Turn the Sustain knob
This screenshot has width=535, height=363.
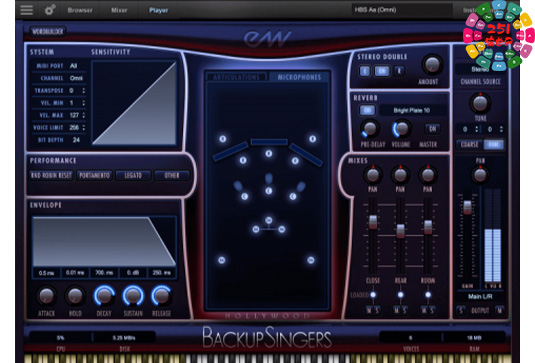pos(133,296)
